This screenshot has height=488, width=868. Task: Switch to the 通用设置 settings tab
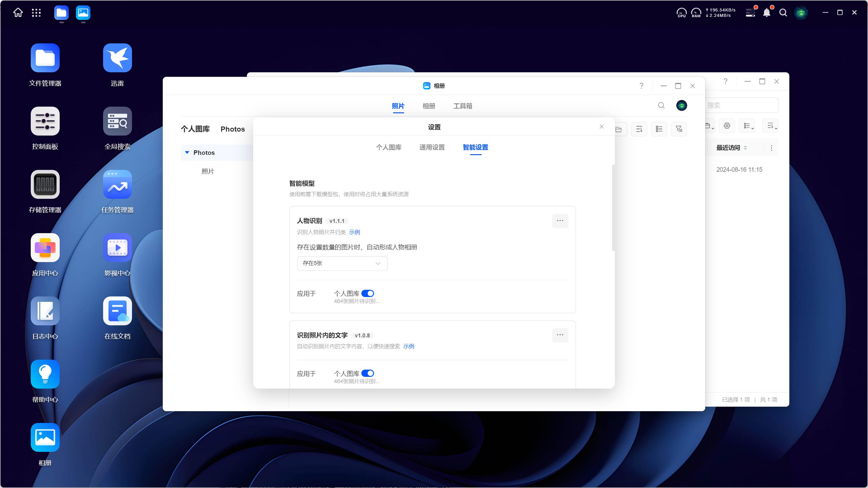(x=432, y=147)
